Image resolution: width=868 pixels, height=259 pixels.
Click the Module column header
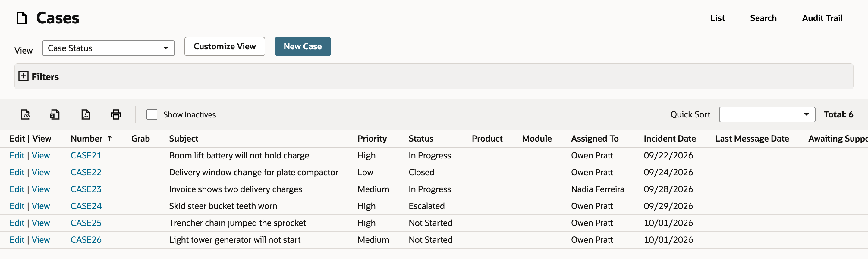[537, 139]
